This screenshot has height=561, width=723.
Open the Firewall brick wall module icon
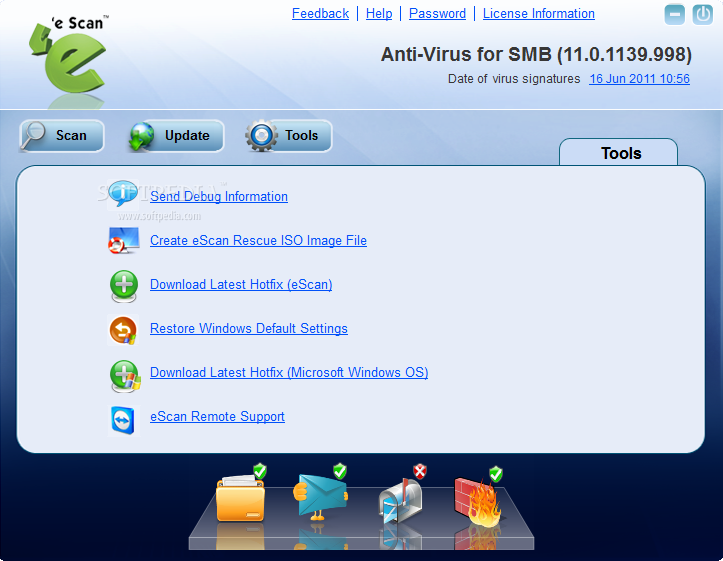click(478, 502)
